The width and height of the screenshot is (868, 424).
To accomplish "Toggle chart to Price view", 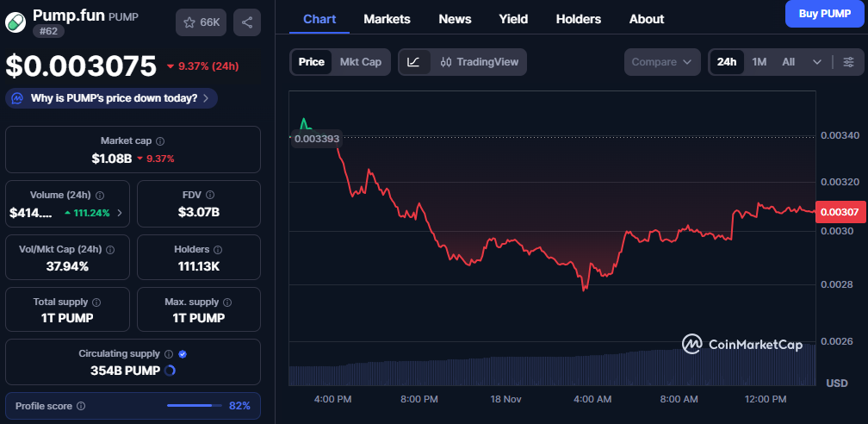I will [311, 62].
